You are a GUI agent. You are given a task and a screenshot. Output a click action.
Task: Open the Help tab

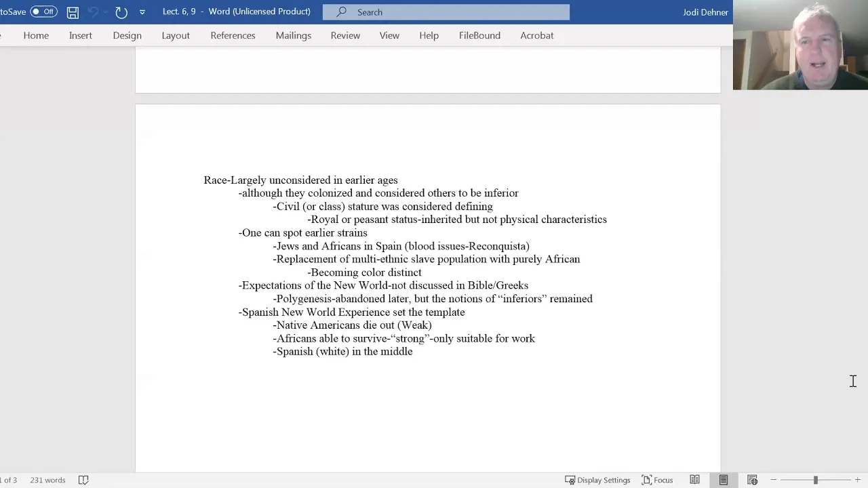(x=429, y=35)
